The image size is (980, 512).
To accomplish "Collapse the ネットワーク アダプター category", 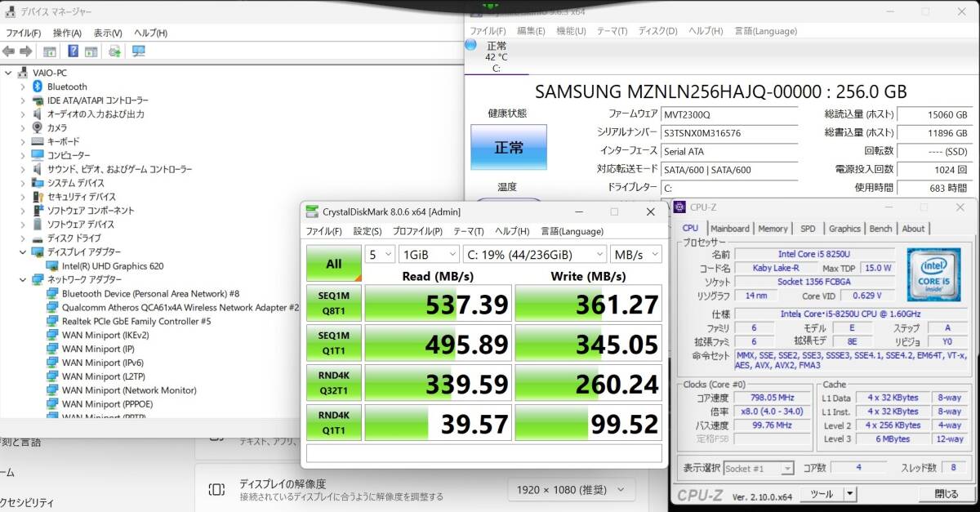I will tap(23, 279).
